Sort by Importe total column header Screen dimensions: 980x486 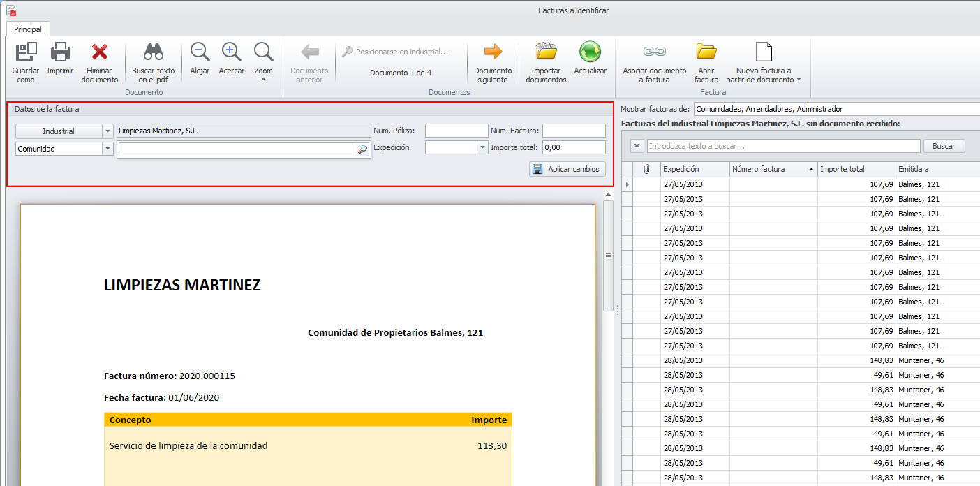(856, 169)
